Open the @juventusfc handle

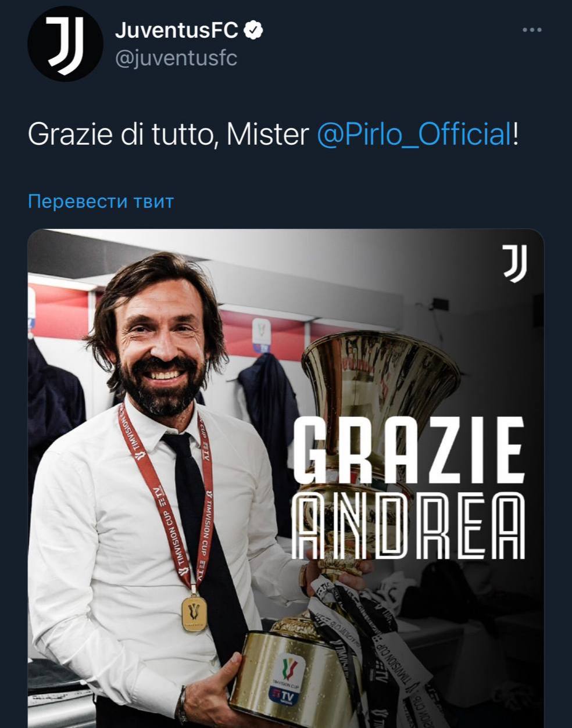tap(176, 59)
